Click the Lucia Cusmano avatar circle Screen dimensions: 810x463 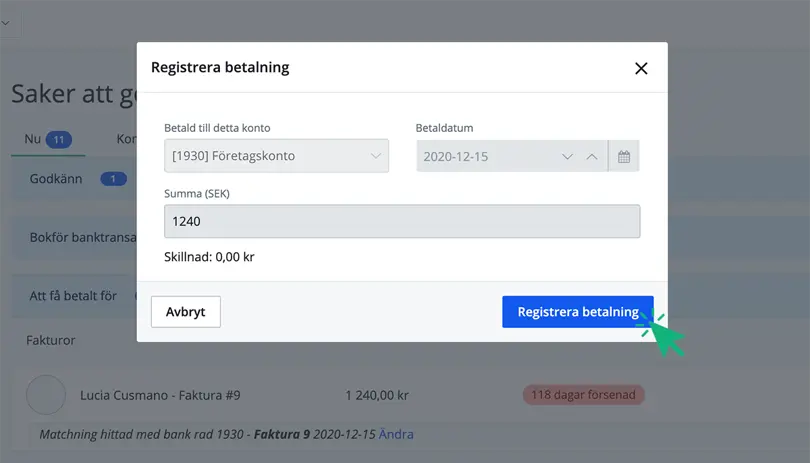pyautogui.click(x=46, y=395)
